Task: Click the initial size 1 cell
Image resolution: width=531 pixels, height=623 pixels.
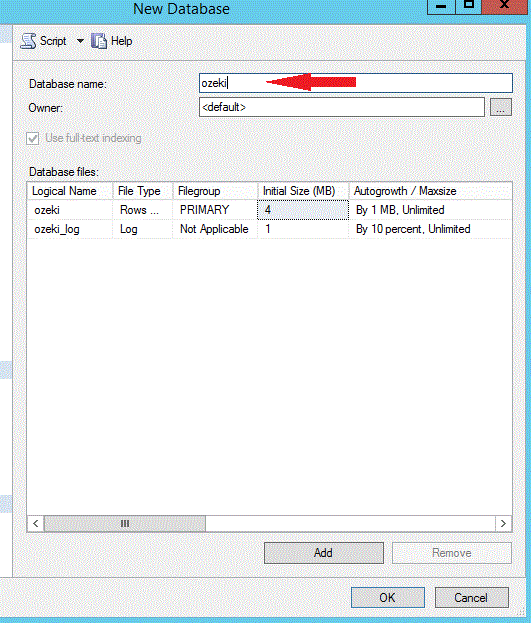Action: pos(303,229)
